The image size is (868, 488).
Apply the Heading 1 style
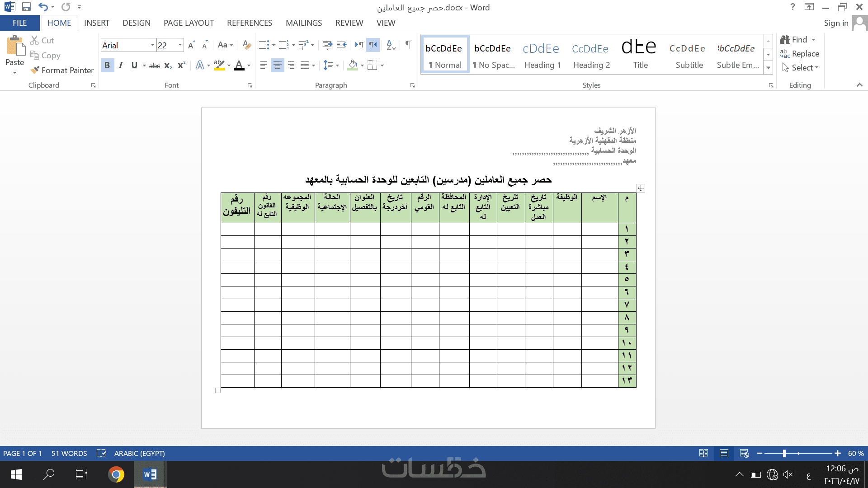click(x=542, y=55)
